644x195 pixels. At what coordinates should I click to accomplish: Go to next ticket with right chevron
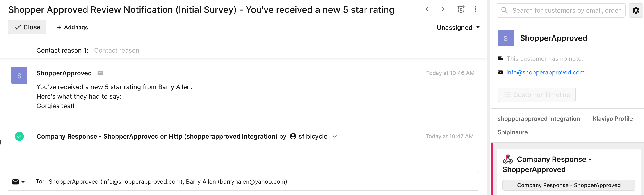tap(443, 9)
